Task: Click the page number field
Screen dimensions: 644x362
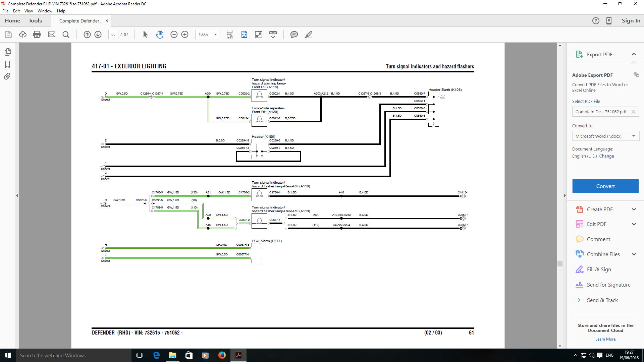Action: pos(113,35)
